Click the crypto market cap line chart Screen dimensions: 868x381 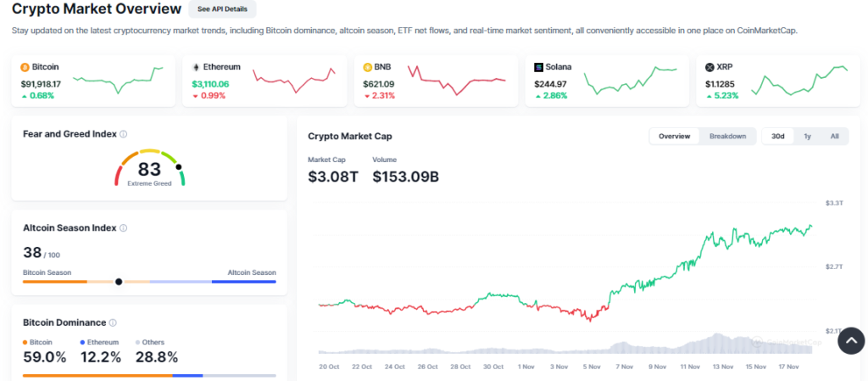pos(565,273)
